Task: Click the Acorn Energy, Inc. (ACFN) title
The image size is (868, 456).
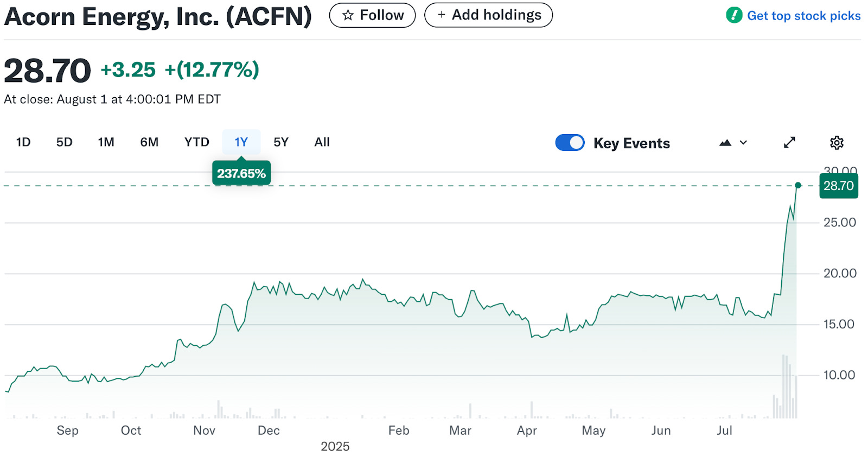Action: pyautogui.click(x=158, y=16)
